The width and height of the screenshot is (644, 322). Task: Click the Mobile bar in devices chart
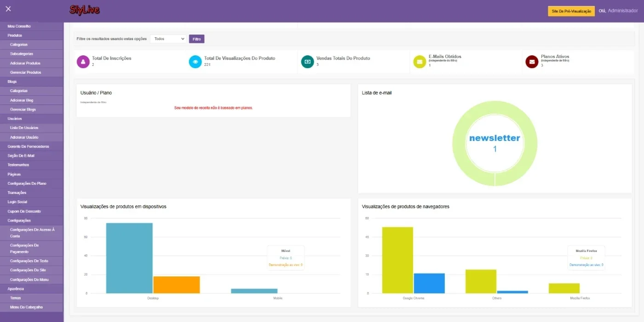[x=254, y=291]
